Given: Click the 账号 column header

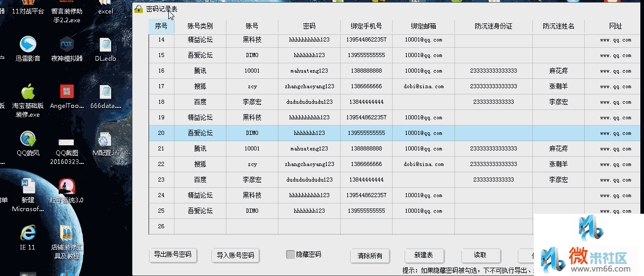Looking at the screenshot, I should 252,26.
